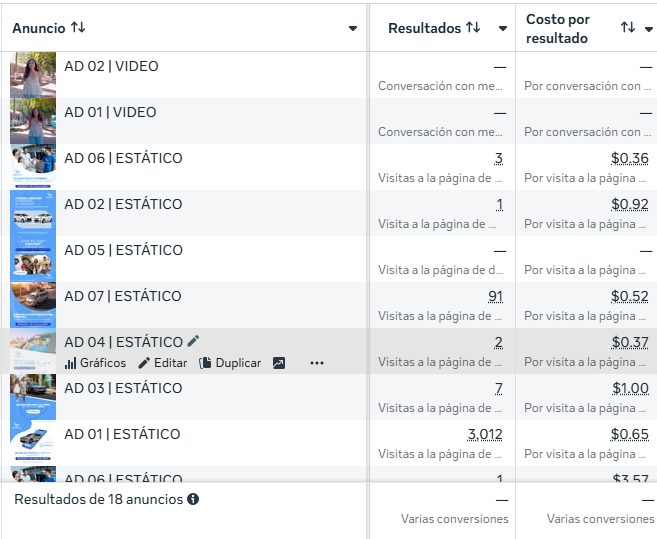Select the AD 07 | ESTÁTICO ad name
Screen dimensions: 657x539
click(x=123, y=296)
